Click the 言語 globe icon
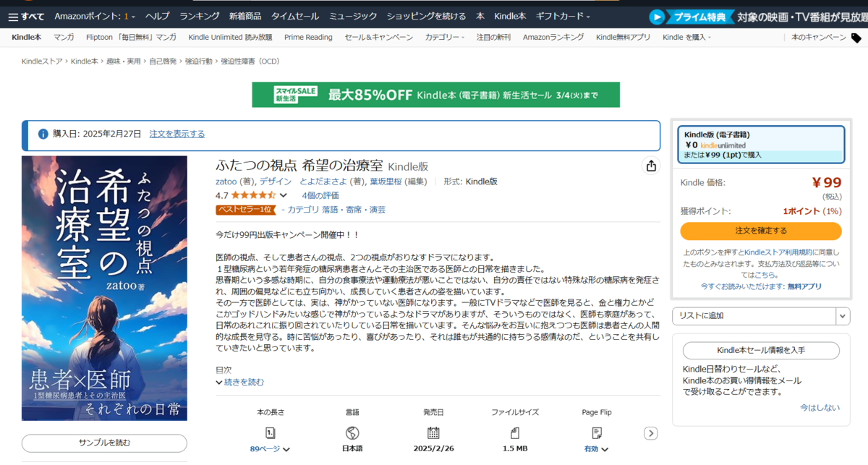This screenshot has height=465, width=868. tap(352, 432)
